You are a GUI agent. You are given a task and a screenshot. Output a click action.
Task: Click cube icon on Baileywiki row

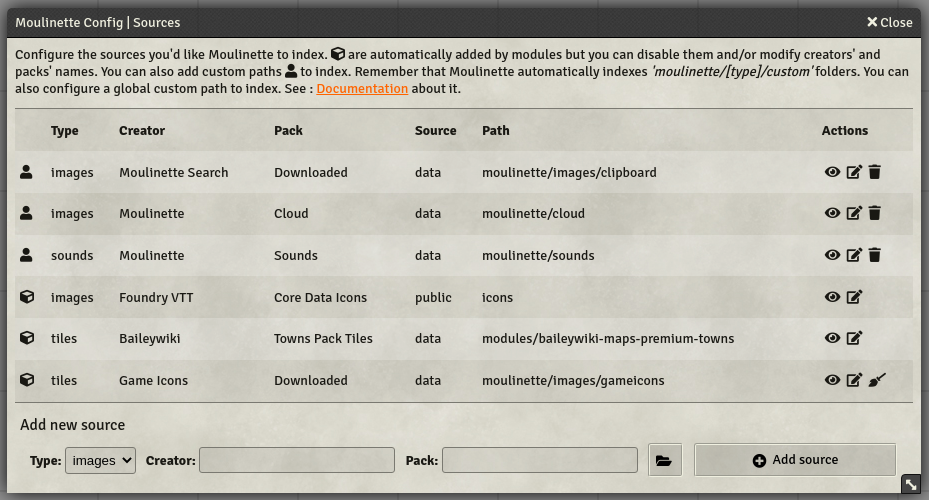[27, 338]
